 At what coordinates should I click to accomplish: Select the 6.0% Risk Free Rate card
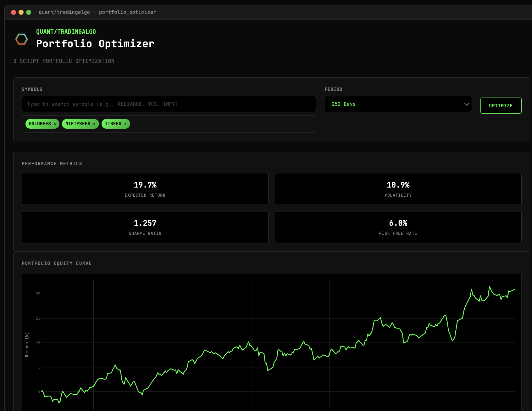point(398,227)
